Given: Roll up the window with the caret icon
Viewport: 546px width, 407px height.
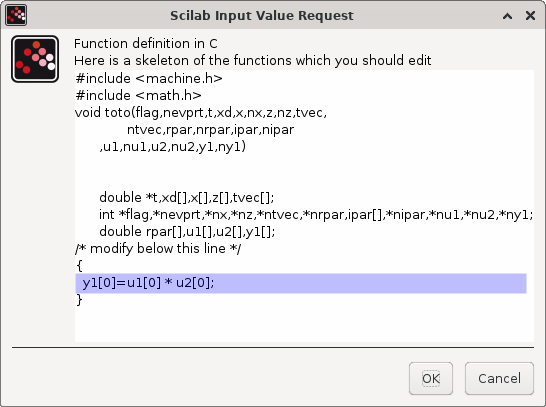Looking at the screenshot, I should click(x=507, y=16).
